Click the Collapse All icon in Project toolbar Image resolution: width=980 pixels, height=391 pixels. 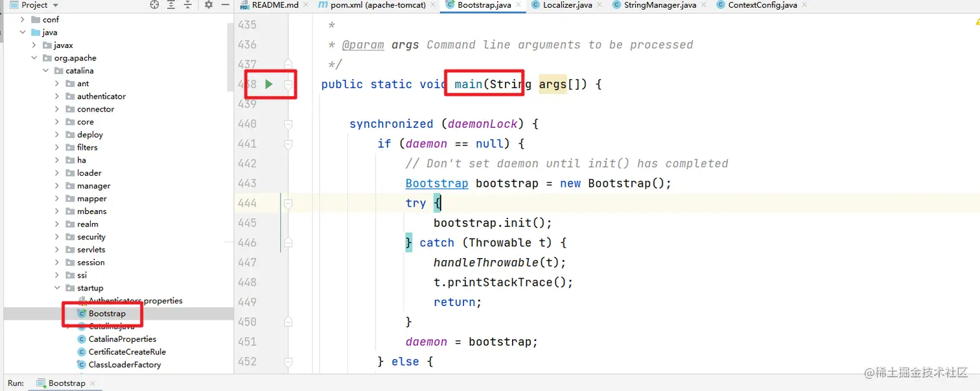[188, 5]
